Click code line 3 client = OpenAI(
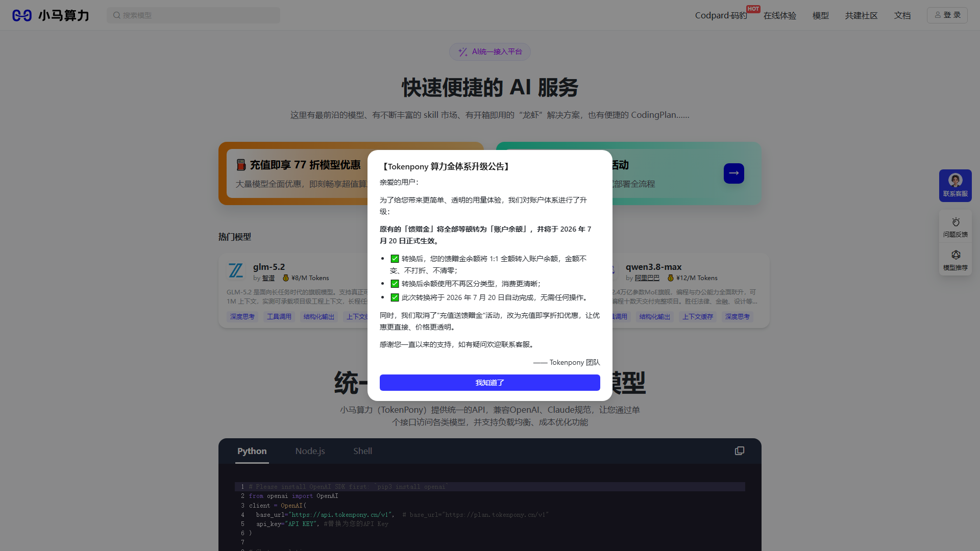Viewport: 980px width, 551px height. (278, 506)
